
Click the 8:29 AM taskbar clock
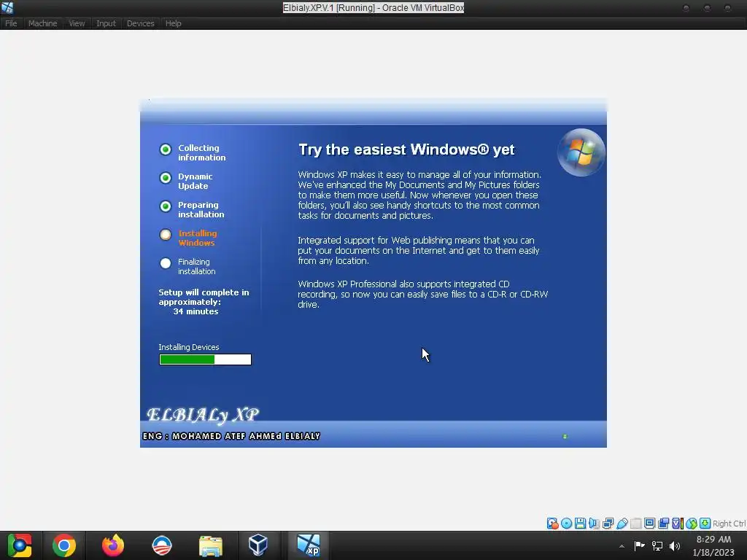coord(713,539)
